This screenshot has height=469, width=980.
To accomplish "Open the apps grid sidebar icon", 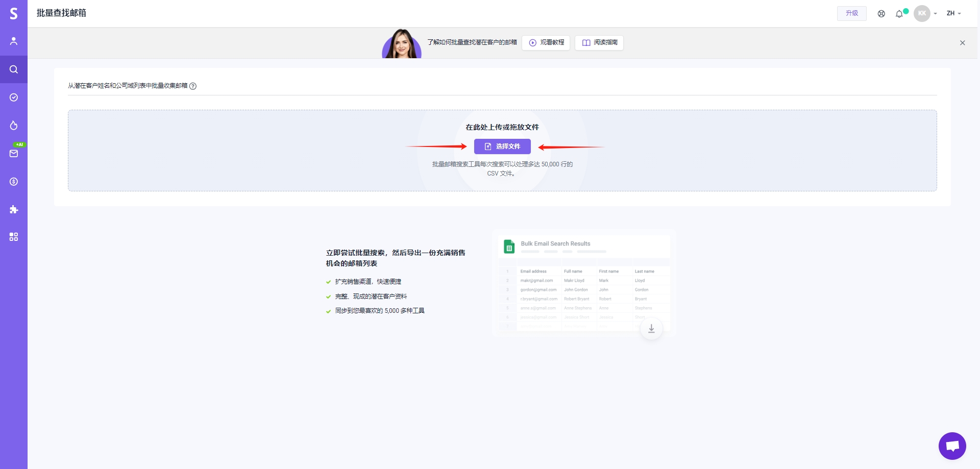I will [x=14, y=237].
